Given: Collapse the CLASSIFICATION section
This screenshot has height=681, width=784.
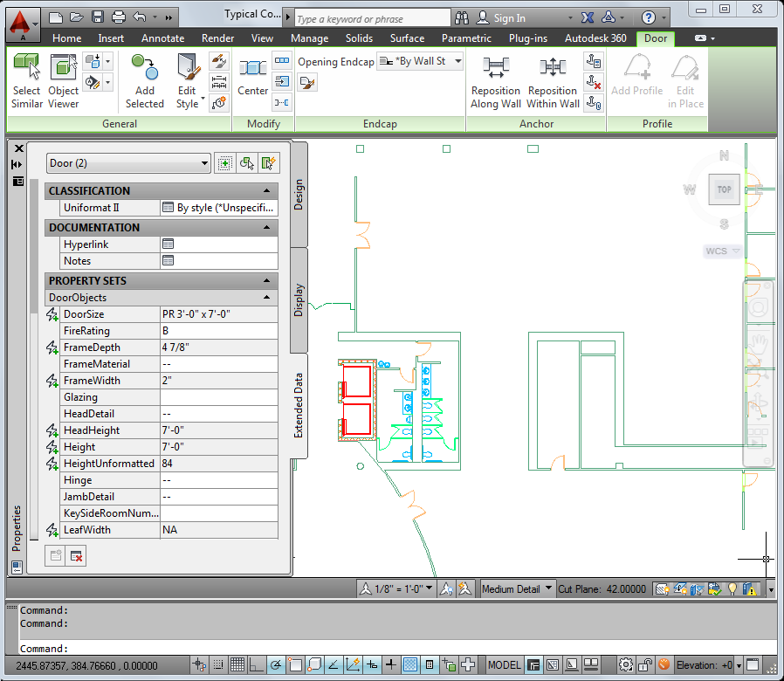Looking at the screenshot, I should coord(266,190).
